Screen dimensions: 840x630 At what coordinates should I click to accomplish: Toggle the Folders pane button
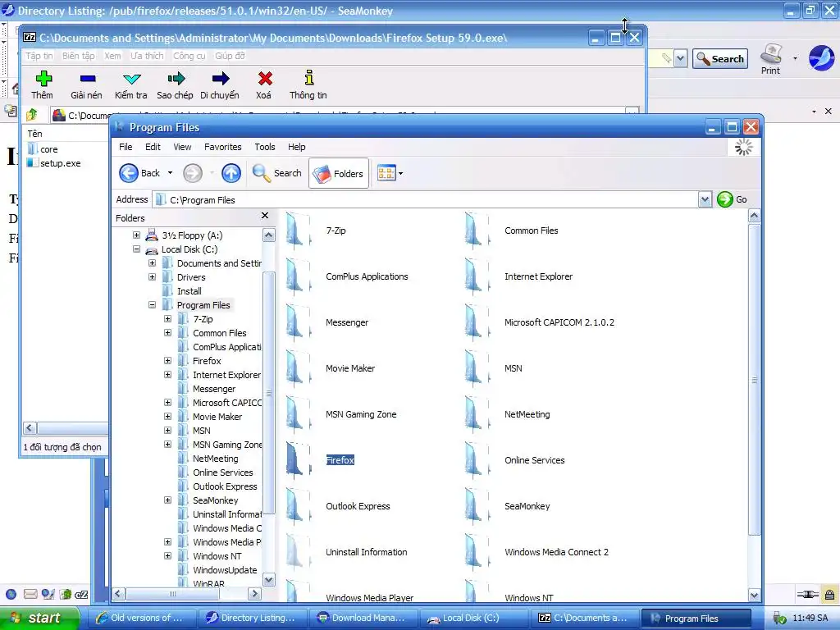click(339, 173)
